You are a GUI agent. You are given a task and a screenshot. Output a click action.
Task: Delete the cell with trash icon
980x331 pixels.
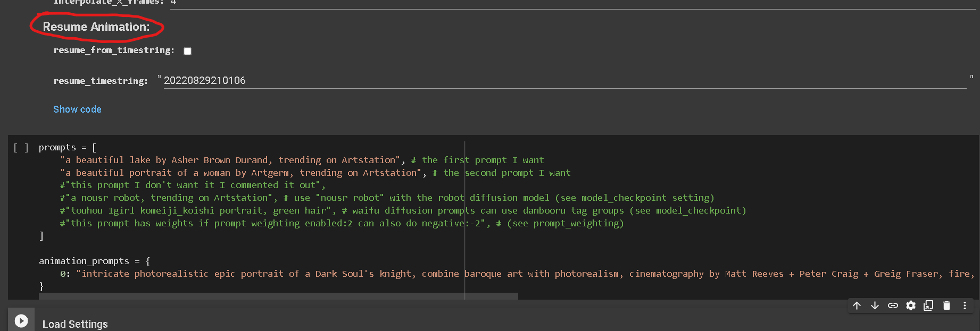[946, 305]
